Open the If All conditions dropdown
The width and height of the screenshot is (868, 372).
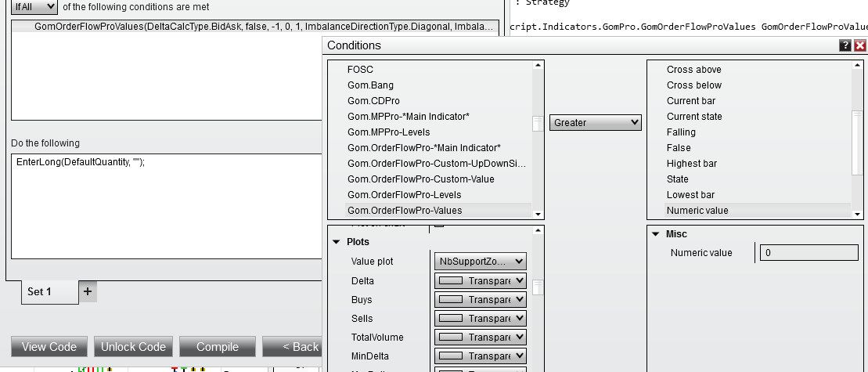[x=34, y=7]
